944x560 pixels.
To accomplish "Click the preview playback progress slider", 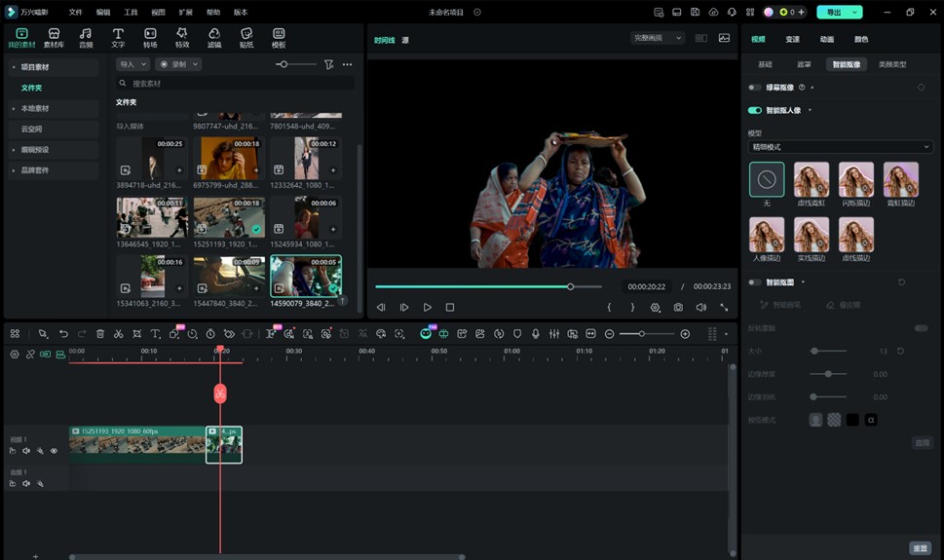I will coord(487,287).
